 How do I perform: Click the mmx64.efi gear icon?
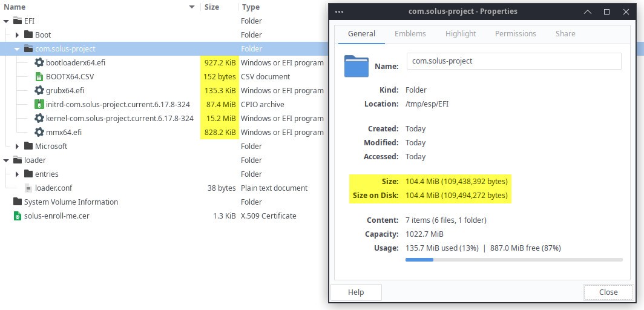coord(39,133)
